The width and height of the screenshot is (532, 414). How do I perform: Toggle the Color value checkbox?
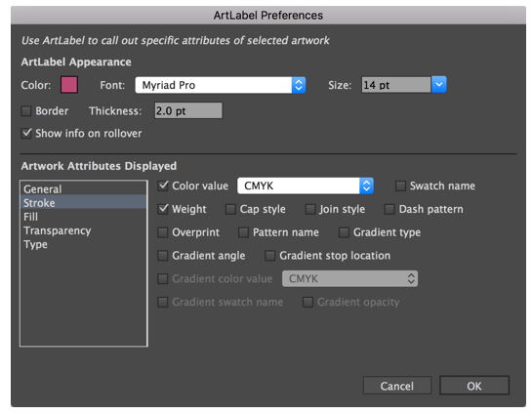pyautogui.click(x=163, y=186)
